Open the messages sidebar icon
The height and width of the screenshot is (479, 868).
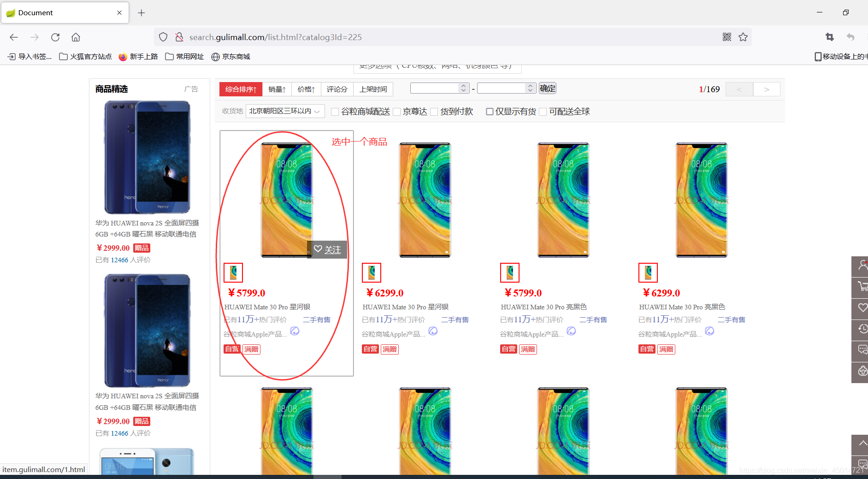[x=860, y=351]
